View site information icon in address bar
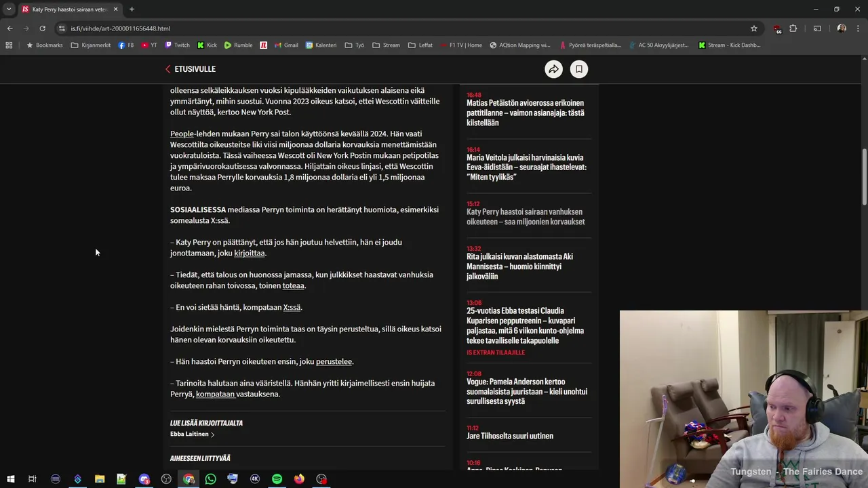Image resolution: width=868 pixels, height=488 pixels. click(x=62, y=28)
